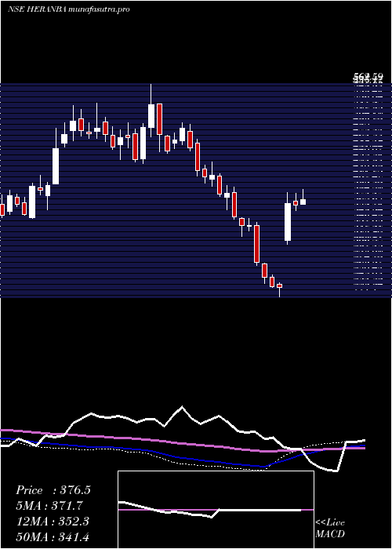This screenshot has height=549, width=392.
Task: Select the 5MA : 371.7 value
Action: tap(49, 506)
